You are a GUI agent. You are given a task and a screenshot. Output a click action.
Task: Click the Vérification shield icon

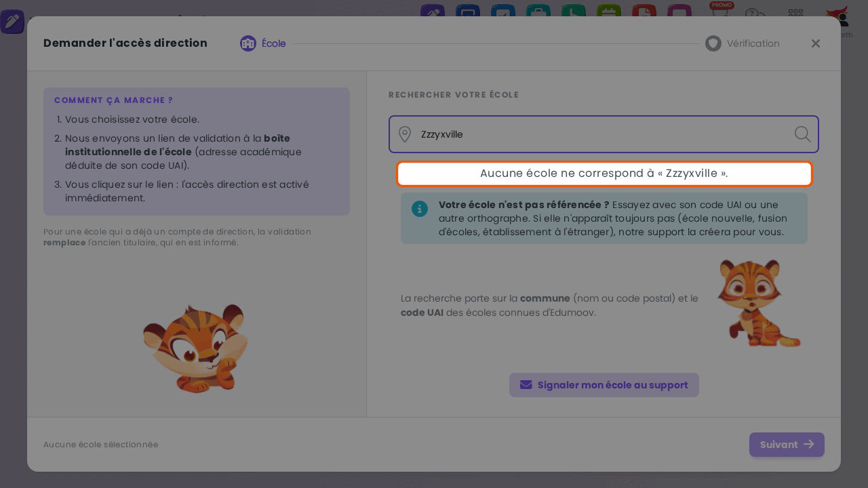(x=713, y=43)
